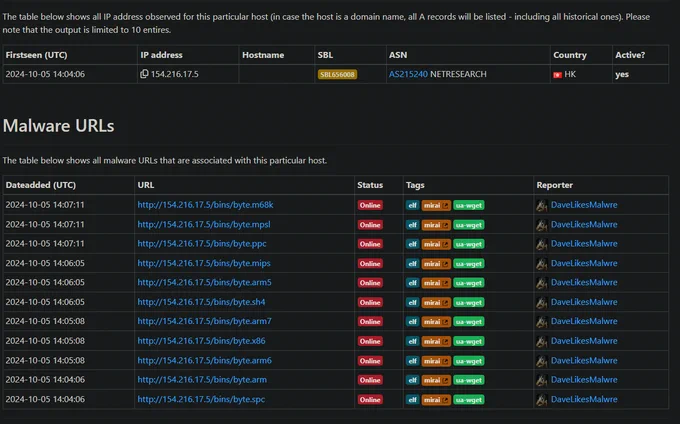
Task: Open DaveLikesMalwre reporter in byte.arm6 row
Action: click(584, 360)
